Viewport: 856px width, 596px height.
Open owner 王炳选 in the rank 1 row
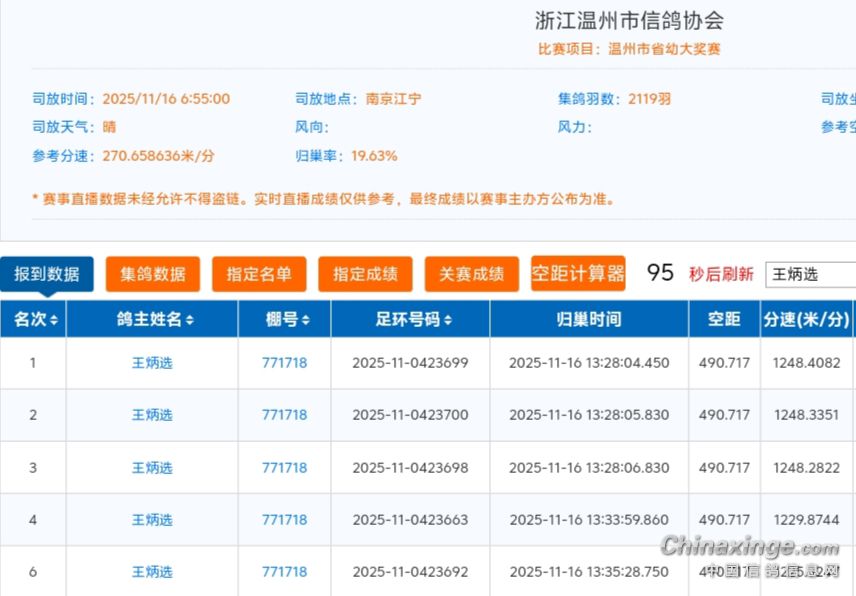[152, 363]
